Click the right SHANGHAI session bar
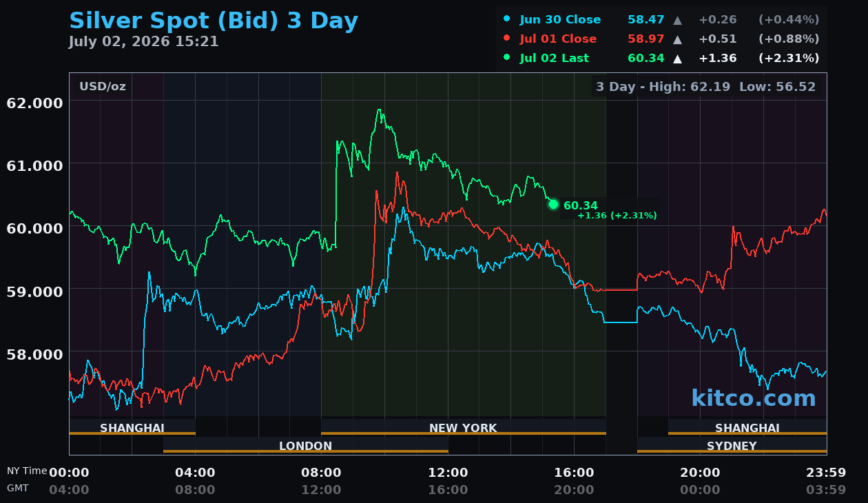Viewport: 868px width, 503px height. [747, 427]
